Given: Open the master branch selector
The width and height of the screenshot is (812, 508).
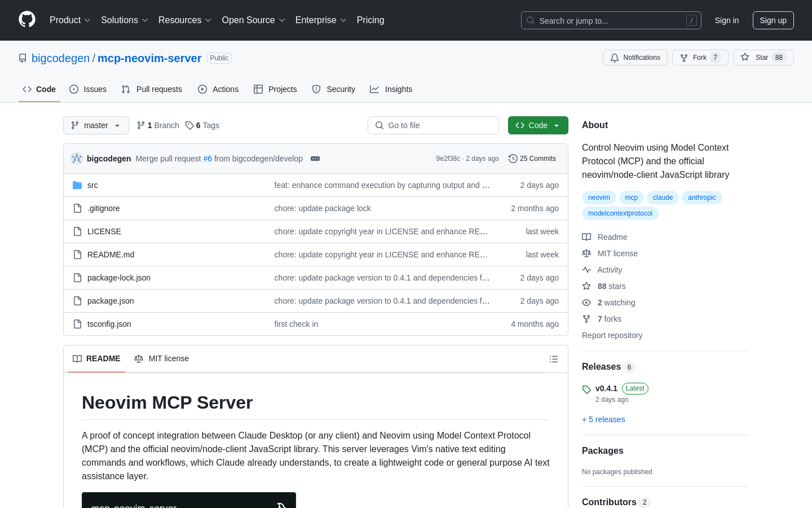Looking at the screenshot, I should [x=96, y=125].
